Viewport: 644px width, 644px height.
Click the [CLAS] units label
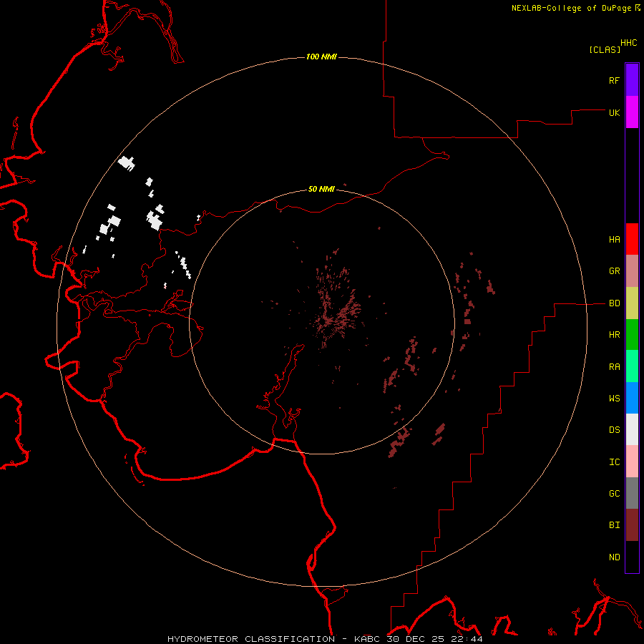[x=605, y=49]
